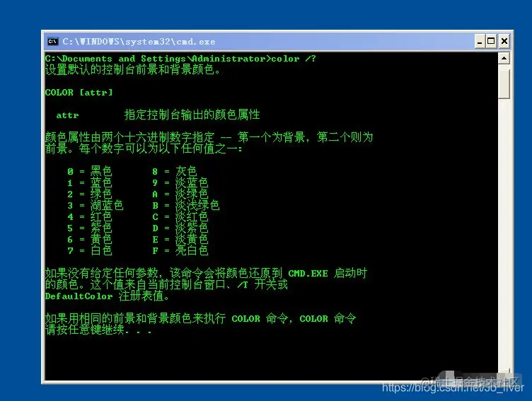
Task: Click the row "0 = 黑色"
Action: coord(90,171)
